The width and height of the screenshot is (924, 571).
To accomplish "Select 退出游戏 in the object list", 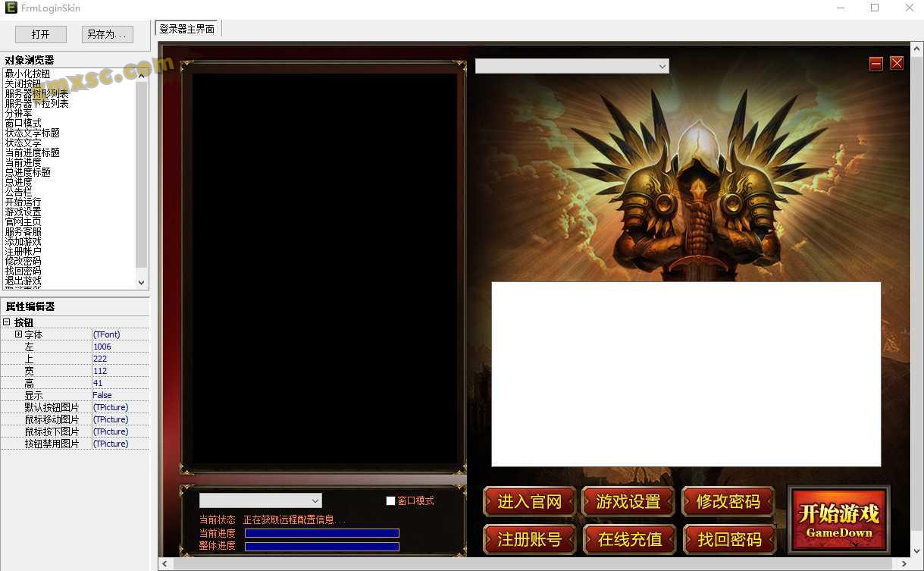I will (x=23, y=281).
